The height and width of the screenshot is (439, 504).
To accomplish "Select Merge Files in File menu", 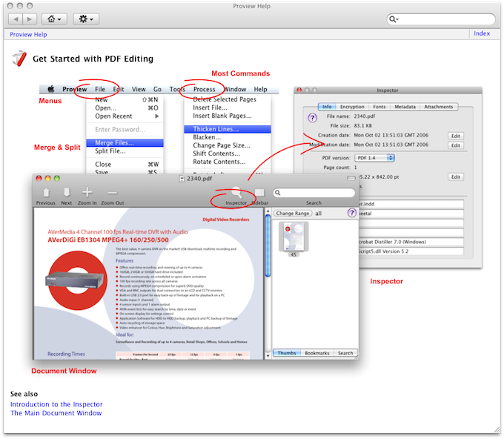I will pos(115,142).
